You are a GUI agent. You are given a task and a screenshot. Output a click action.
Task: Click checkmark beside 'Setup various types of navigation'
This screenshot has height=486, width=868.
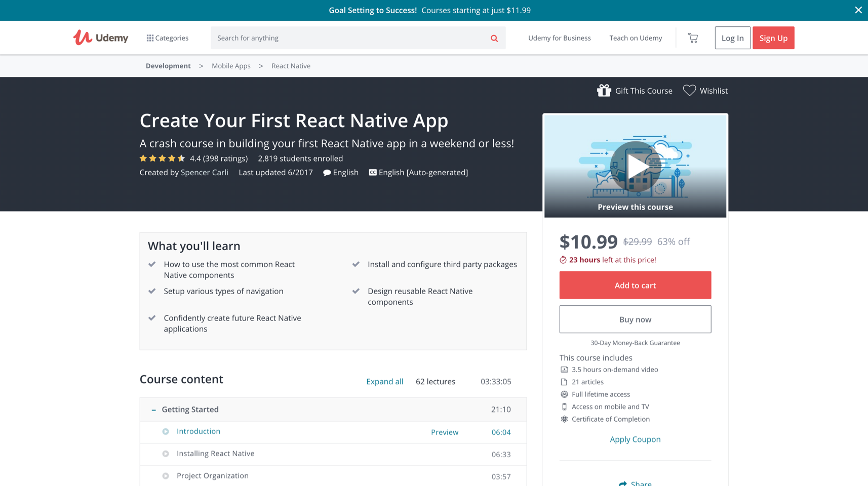152,291
